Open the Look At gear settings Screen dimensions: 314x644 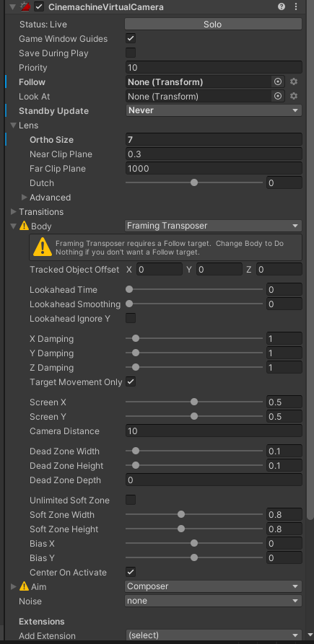tap(294, 96)
